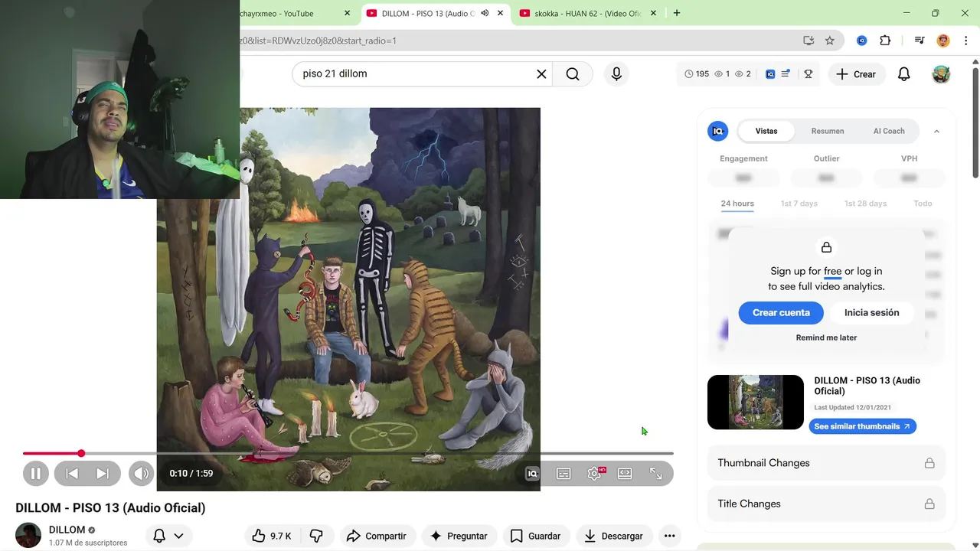
Task: Open the player settings gear
Action: [595, 474]
